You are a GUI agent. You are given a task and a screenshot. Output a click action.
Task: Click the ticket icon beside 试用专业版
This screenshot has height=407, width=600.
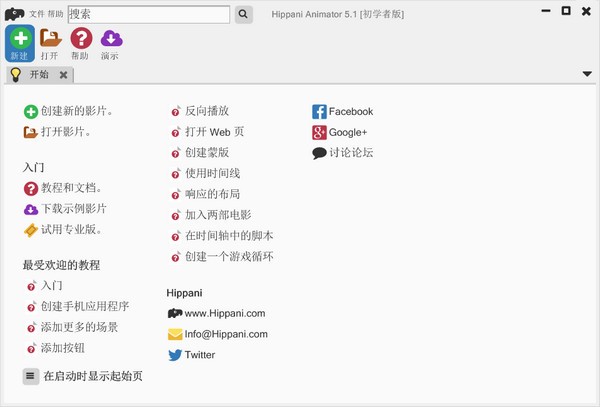pyautogui.click(x=31, y=230)
